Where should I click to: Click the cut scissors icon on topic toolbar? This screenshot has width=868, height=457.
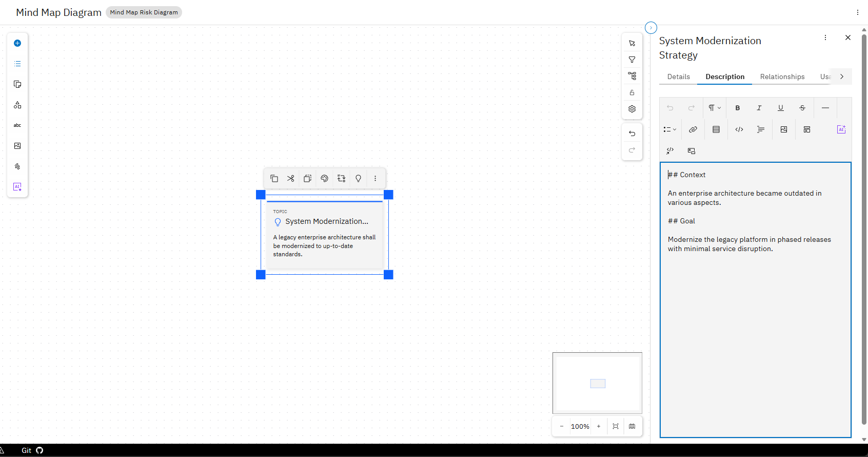point(291,178)
